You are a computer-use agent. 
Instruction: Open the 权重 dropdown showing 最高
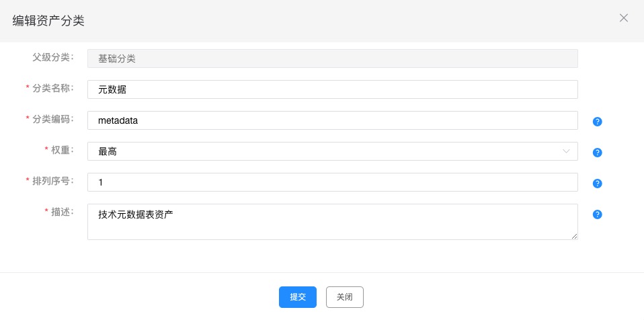coord(332,151)
